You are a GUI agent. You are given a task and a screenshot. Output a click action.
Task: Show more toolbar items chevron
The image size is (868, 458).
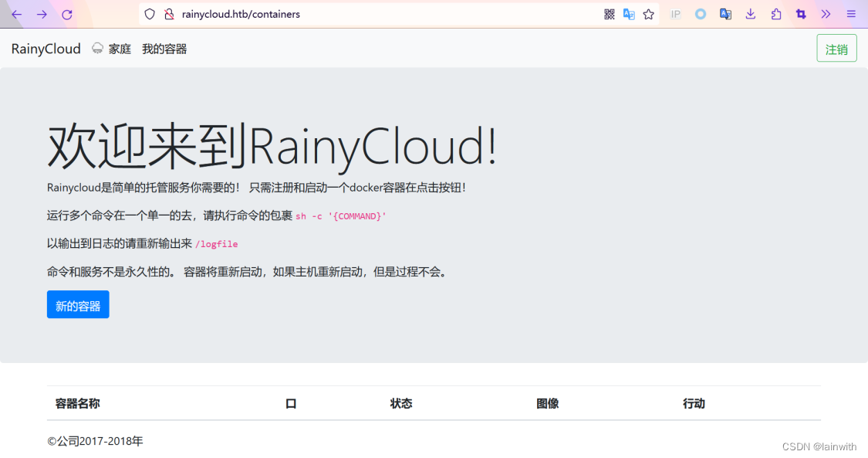826,15
